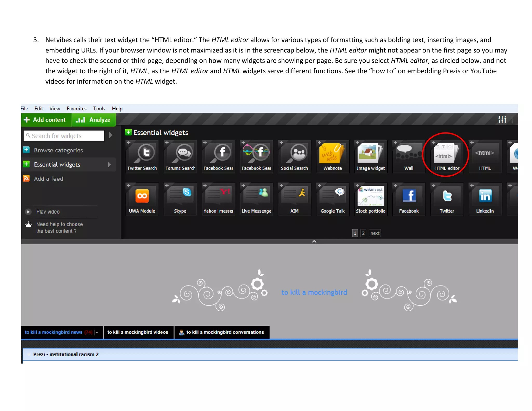Click plus on Twitter Search tile
The height and width of the screenshot is (411, 532).
click(129, 143)
